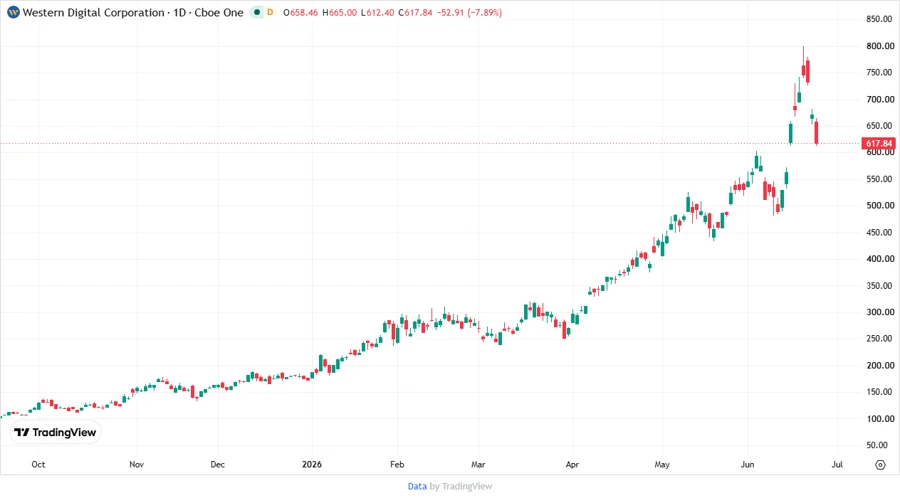The width and height of the screenshot is (900, 498).
Task: Click the 500.00 price axis label
Action: pyautogui.click(x=880, y=205)
